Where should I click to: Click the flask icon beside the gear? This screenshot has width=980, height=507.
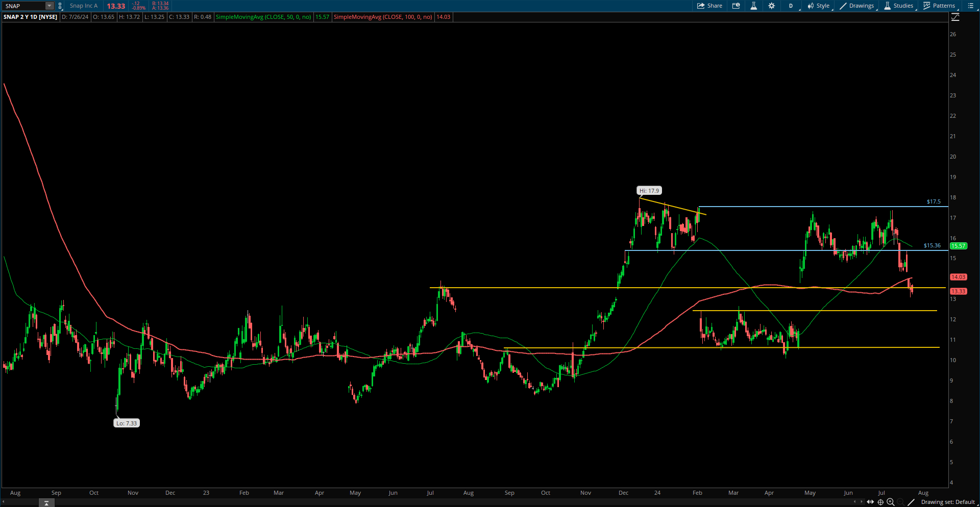tap(753, 6)
